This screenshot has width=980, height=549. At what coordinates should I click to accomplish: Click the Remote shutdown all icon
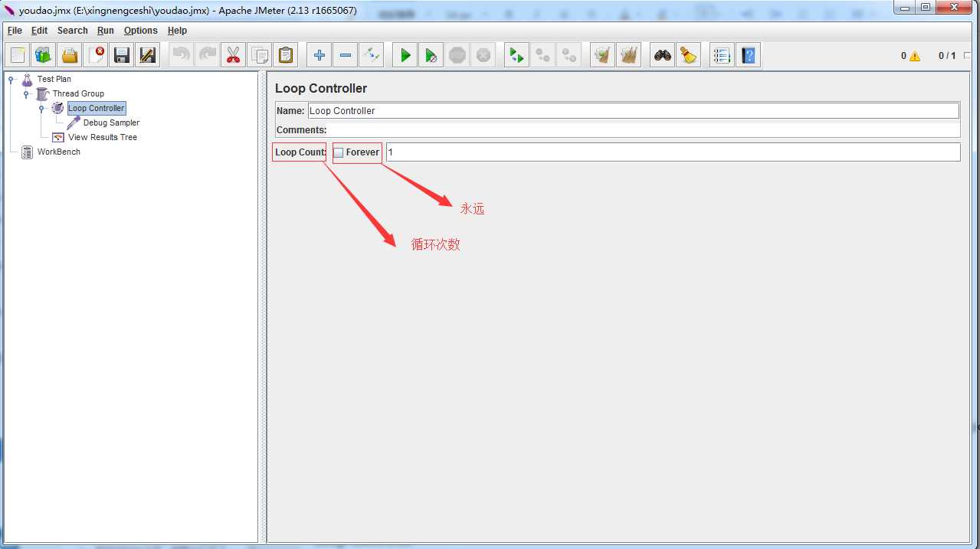point(569,55)
